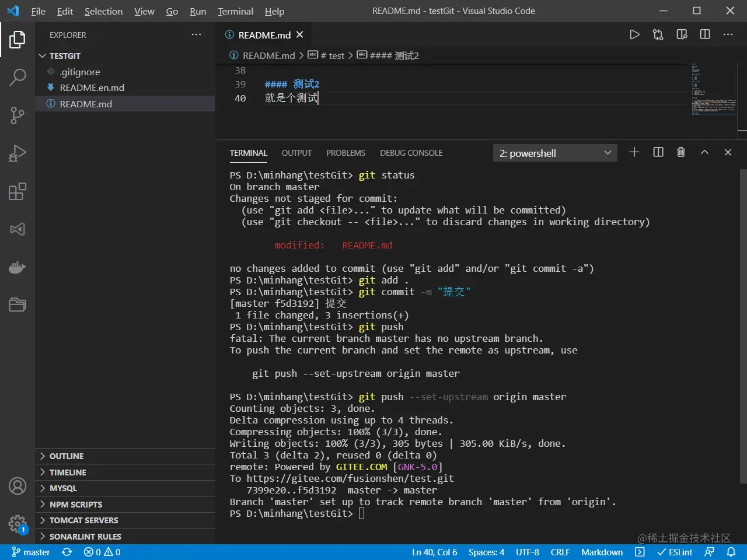Click the master branch in status bar

click(31, 552)
